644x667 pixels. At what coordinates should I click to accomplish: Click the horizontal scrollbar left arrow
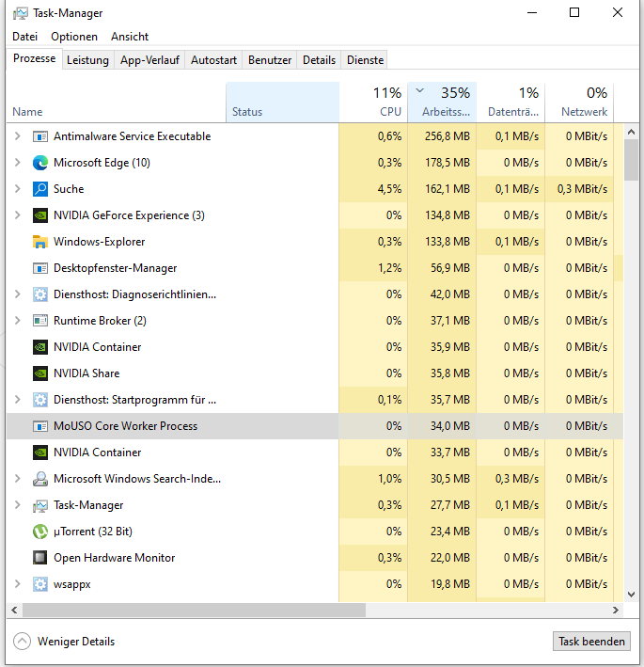click(x=14, y=610)
